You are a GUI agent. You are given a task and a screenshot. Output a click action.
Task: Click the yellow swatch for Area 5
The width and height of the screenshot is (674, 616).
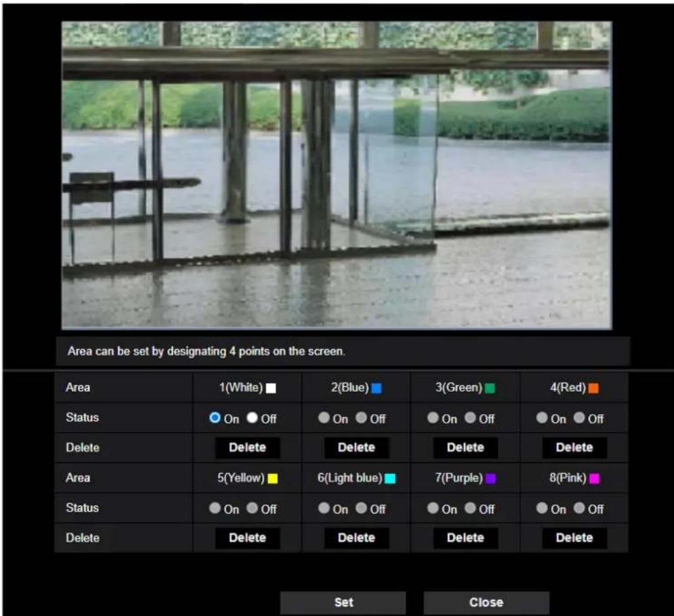tap(273, 479)
